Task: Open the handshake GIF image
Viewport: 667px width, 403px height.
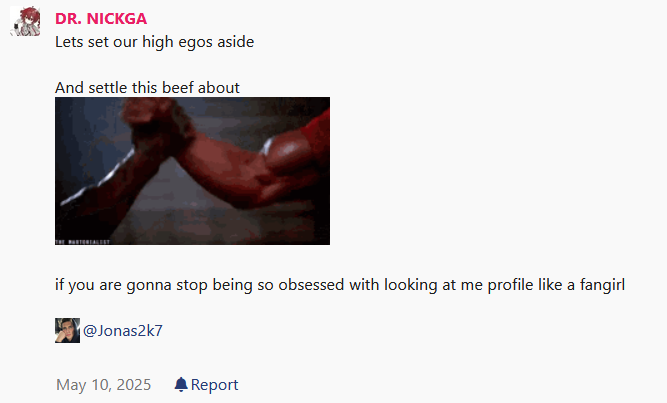Action: (x=192, y=171)
